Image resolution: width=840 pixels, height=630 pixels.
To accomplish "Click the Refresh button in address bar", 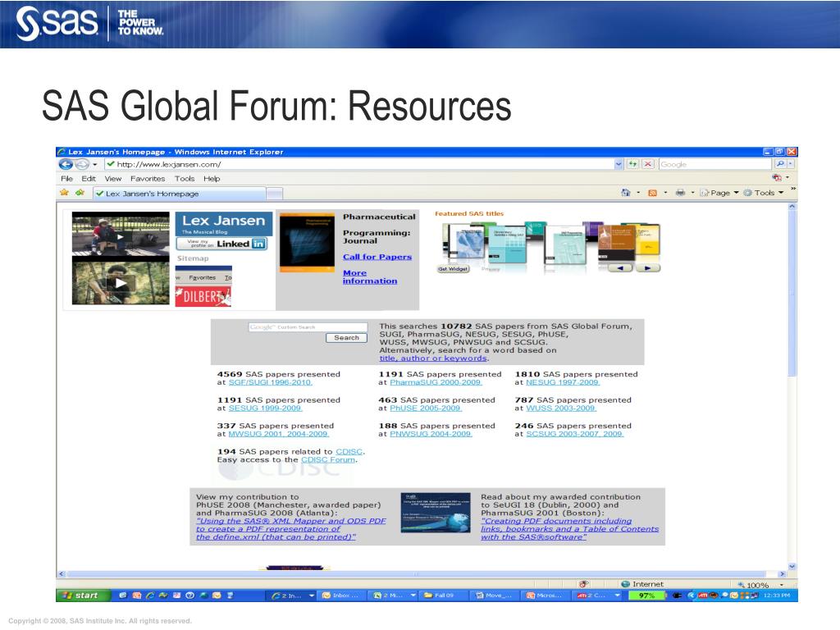I will [632, 164].
